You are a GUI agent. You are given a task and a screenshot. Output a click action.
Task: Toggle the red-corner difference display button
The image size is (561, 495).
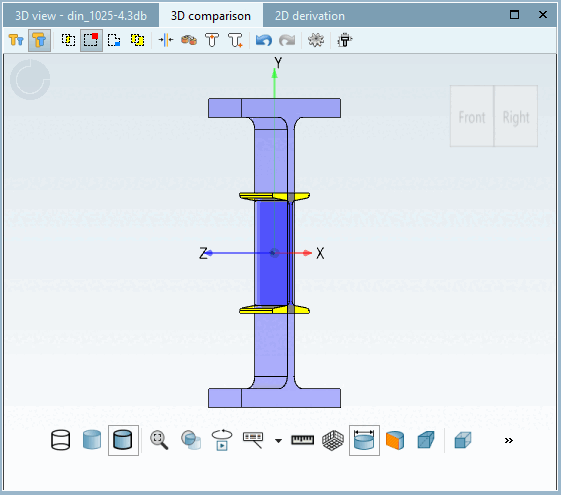[x=91, y=40]
